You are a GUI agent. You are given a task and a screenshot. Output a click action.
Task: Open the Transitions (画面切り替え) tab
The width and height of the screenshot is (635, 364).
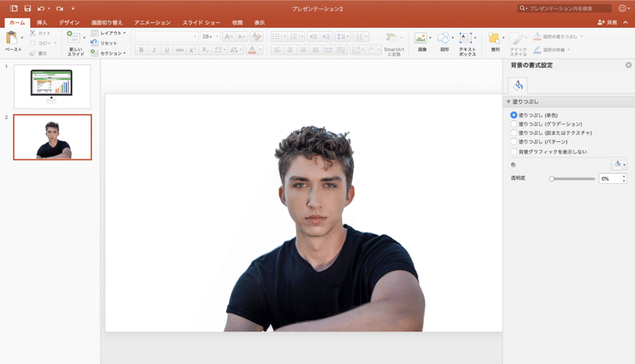[x=107, y=23]
